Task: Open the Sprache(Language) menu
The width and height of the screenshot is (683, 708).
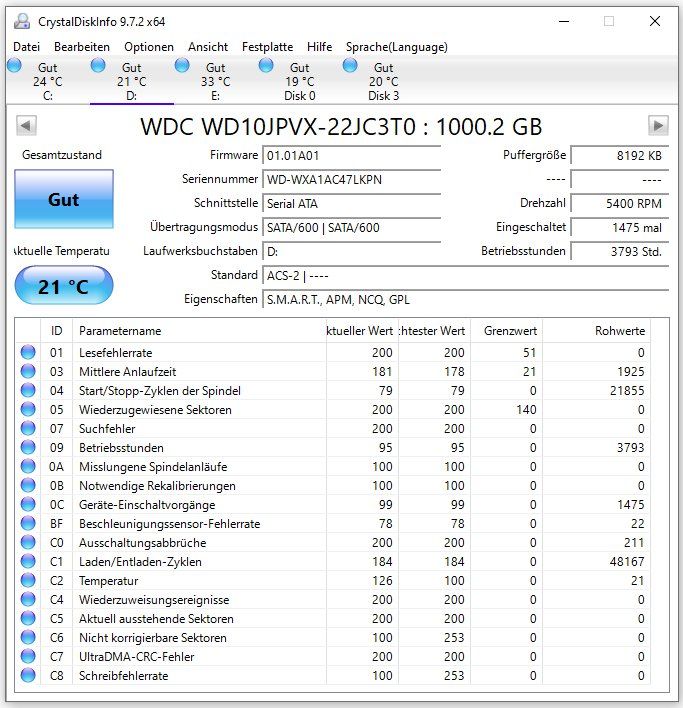Action: (x=397, y=47)
